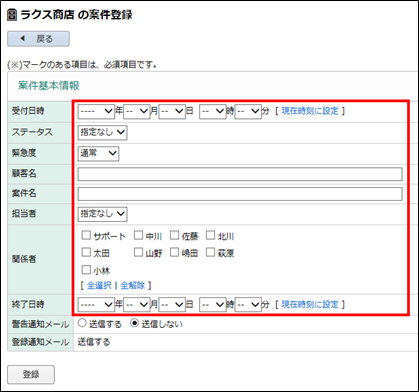
Task: Open the ステータス dropdown
Action: pyautogui.click(x=102, y=133)
